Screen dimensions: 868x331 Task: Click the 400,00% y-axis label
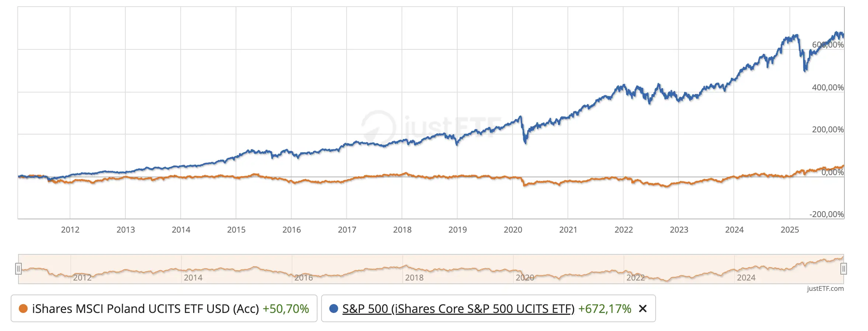828,87
